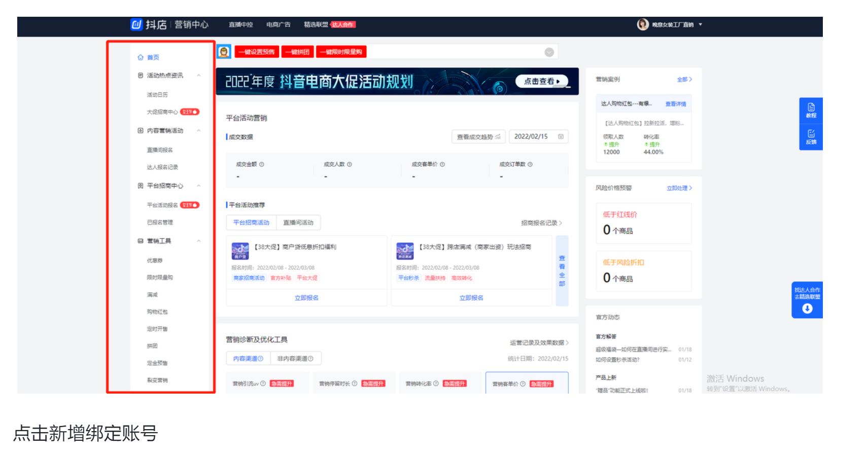The image size is (868, 456).
Task: Click the 内容营销活动 section icon
Action: click(x=141, y=131)
